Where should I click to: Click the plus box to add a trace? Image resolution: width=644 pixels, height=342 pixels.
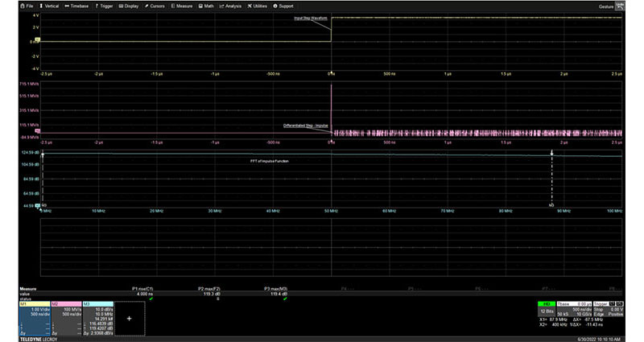[129, 318]
